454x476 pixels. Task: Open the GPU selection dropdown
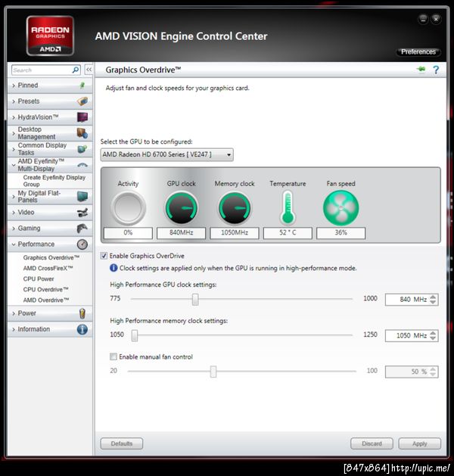coord(167,154)
